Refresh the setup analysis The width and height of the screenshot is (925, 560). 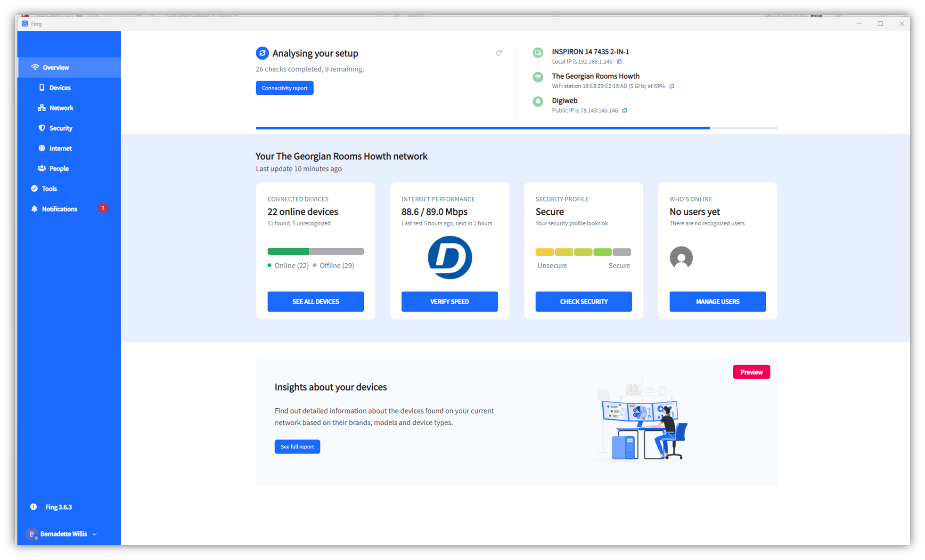(x=499, y=53)
